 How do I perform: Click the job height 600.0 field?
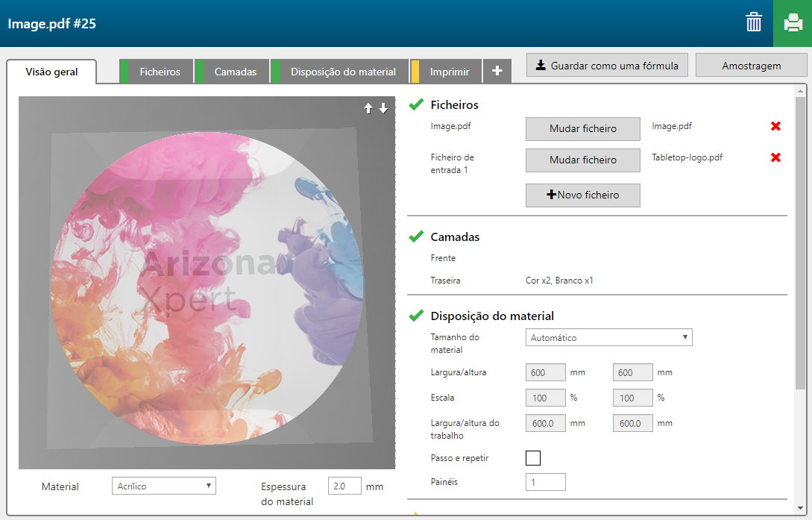tap(632, 423)
